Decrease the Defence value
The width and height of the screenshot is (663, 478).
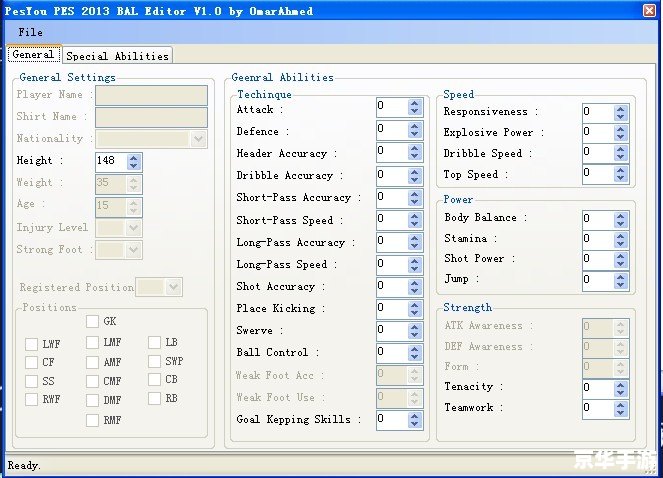click(x=415, y=133)
